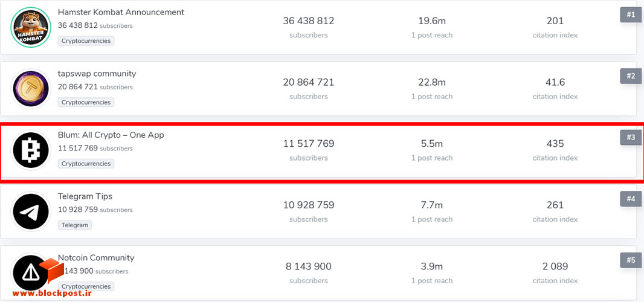Click the tapswap gold coin avatar
Screen dimensions: 644x302
[30, 89]
